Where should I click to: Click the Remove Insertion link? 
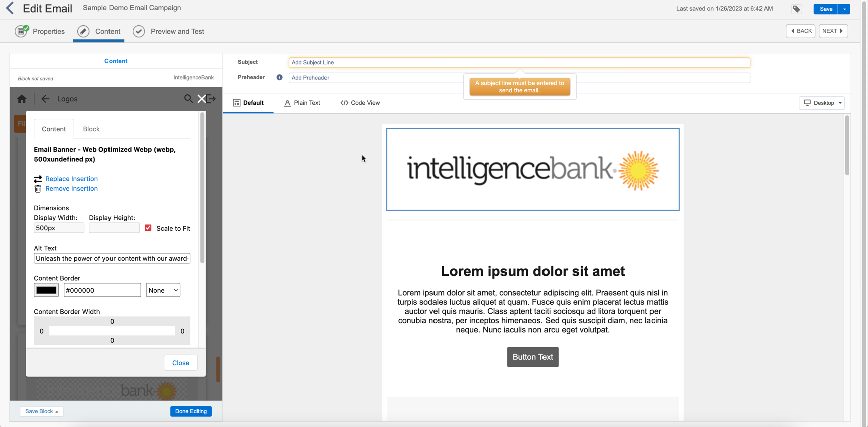(71, 189)
